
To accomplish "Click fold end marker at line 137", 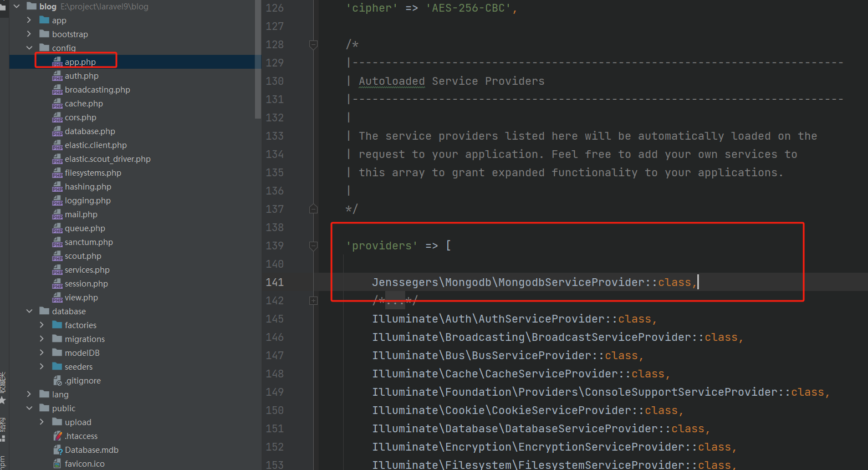I will pos(313,209).
